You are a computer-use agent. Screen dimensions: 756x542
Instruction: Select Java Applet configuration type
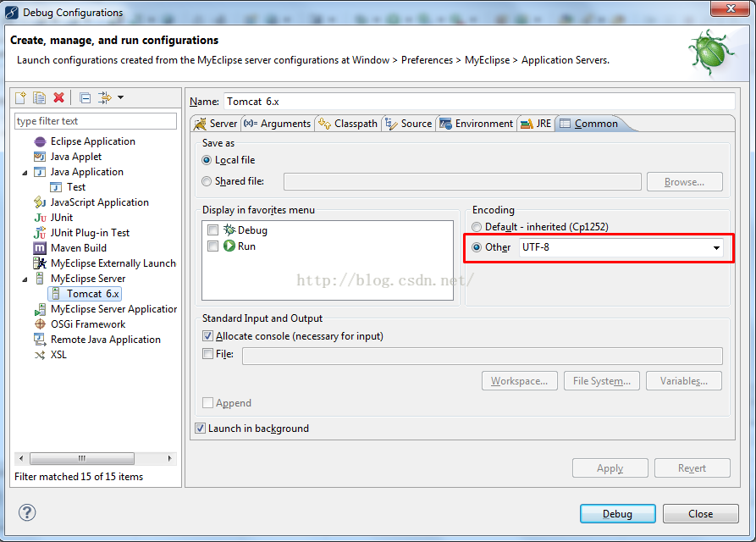75,157
